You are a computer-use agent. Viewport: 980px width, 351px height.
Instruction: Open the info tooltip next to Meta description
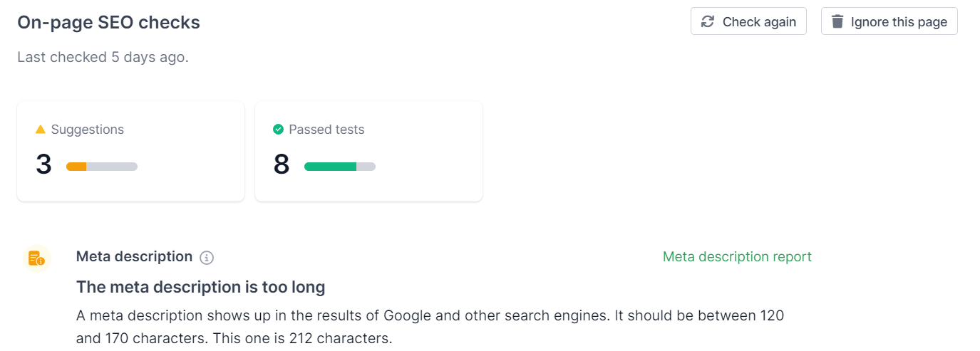pyautogui.click(x=207, y=258)
